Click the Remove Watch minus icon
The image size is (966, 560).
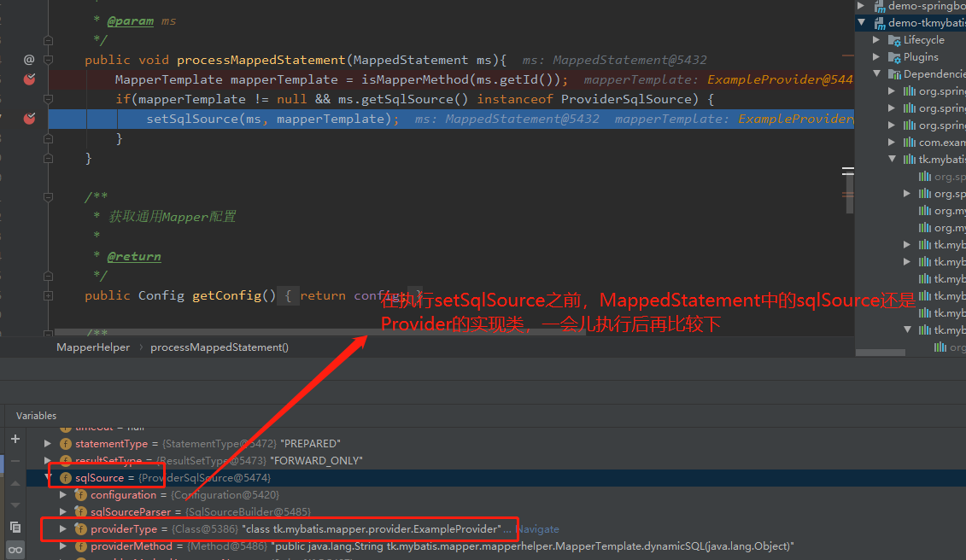tap(15, 461)
